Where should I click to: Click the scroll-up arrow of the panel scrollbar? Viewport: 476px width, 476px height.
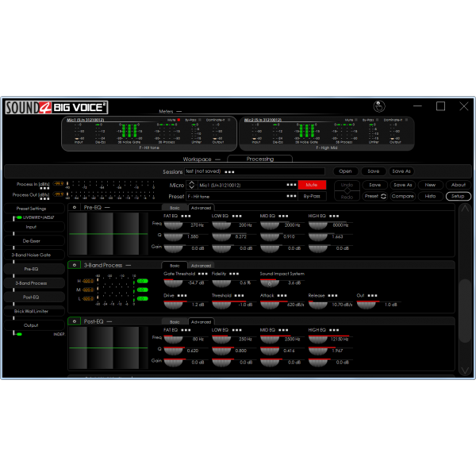[465, 209]
